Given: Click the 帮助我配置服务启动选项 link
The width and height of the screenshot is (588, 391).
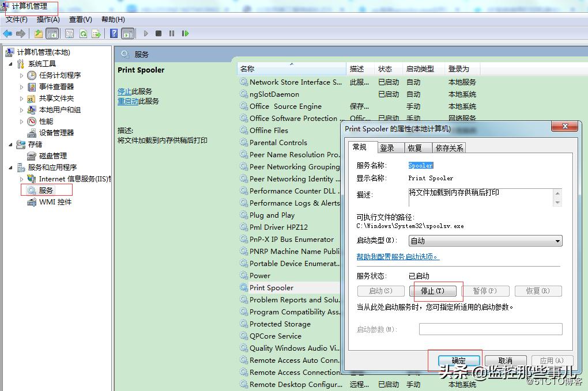Looking at the screenshot, I should 397,256.
